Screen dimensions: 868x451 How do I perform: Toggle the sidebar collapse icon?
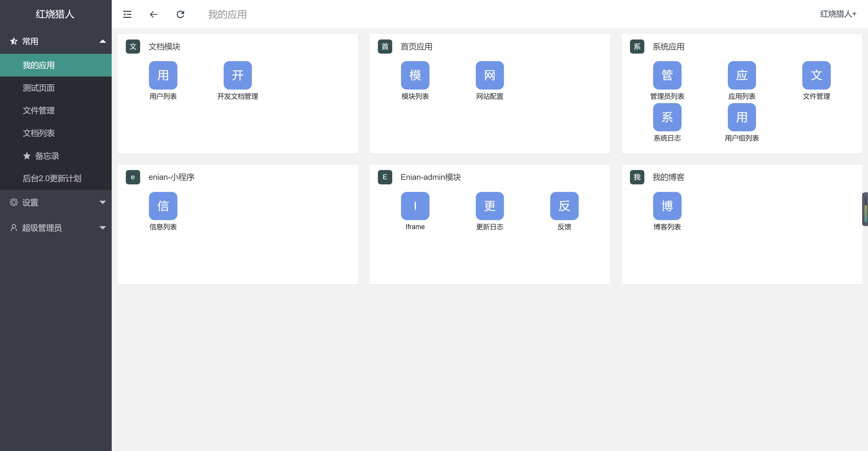point(127,15)
